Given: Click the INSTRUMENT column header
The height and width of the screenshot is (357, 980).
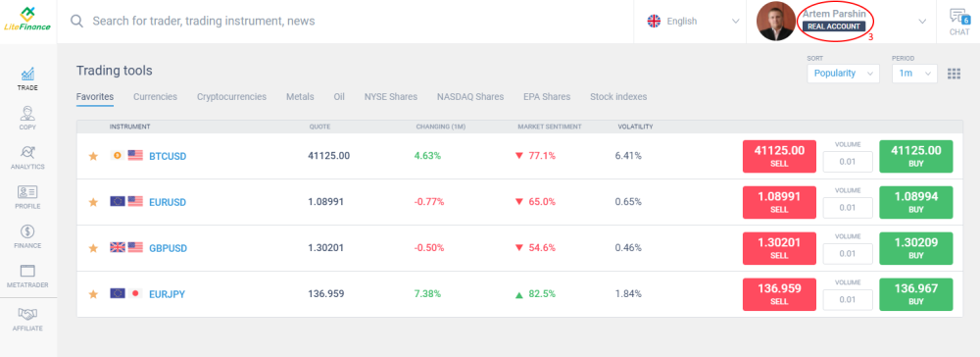Looking at the screenshot, I should [x=129, y=127].
